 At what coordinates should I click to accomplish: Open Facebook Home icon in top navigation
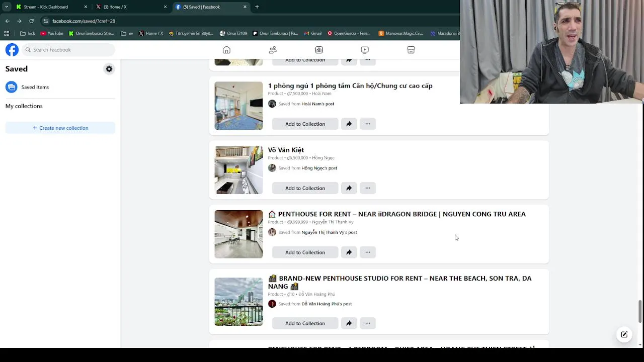[226, 50]
